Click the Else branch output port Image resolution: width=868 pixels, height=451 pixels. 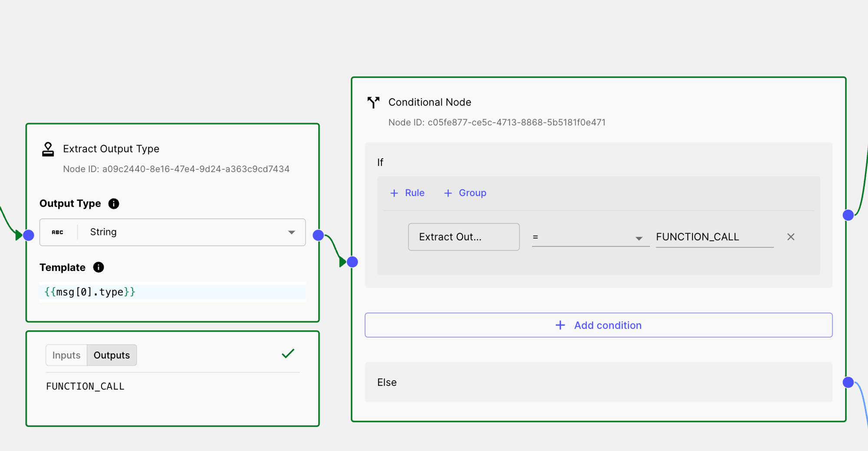[848, 382]
